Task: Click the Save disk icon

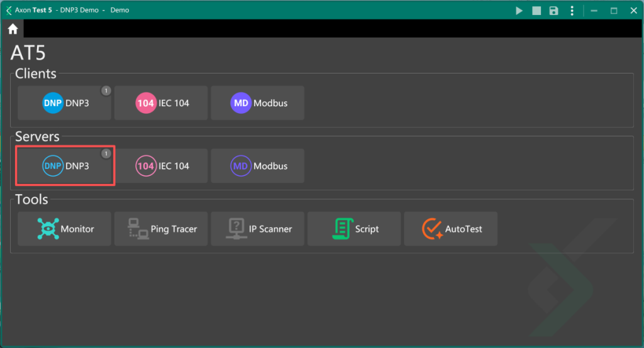Action: 553,11
